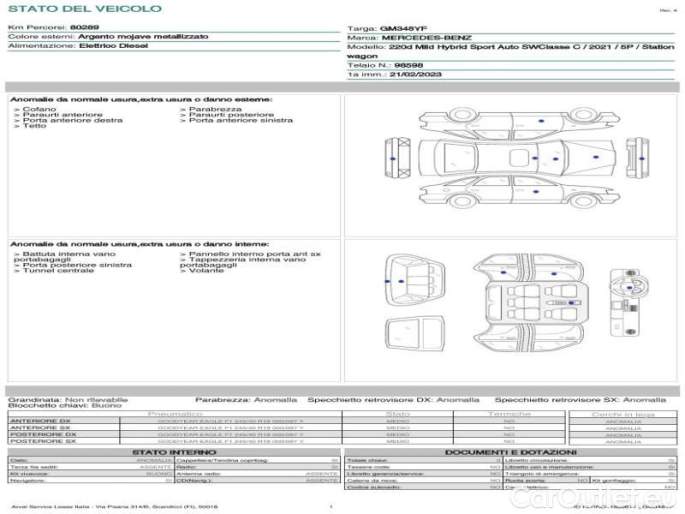
Task: Select 'Tappezzeria interna vano portabagagli' entry
Action: pyautogui.click(x=243, y=262)
